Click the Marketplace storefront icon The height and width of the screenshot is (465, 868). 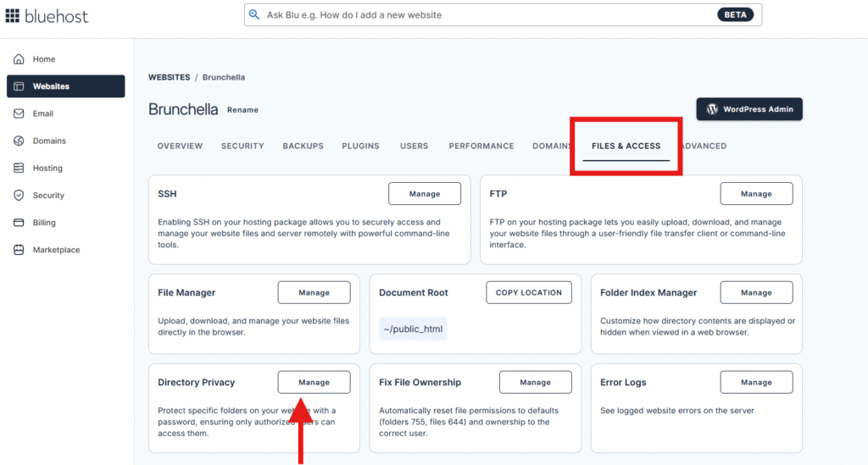pyautogui.click(x=19, y=249)
